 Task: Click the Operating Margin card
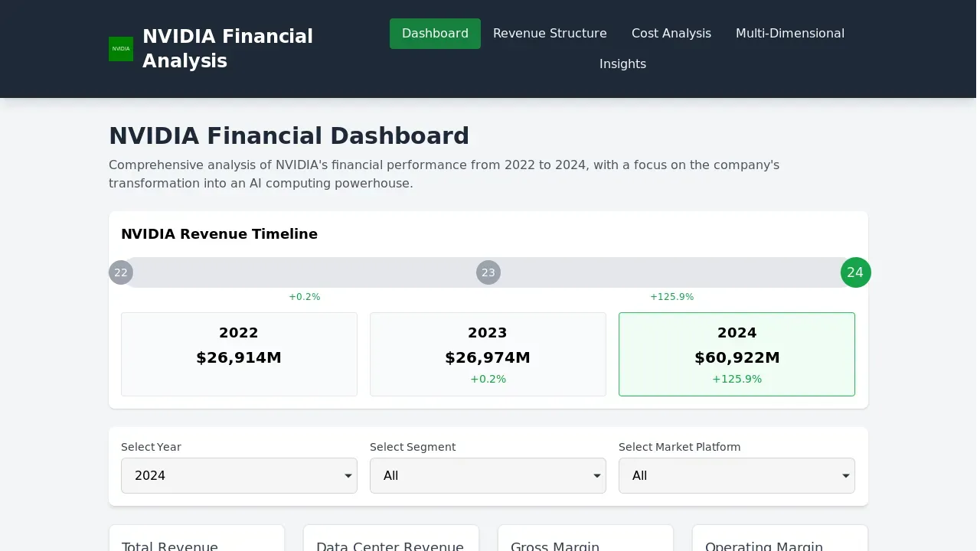coord(779,540)
